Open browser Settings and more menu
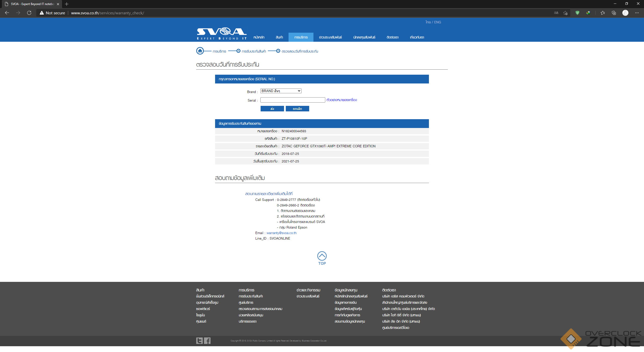644x352 pixels. 637,13
